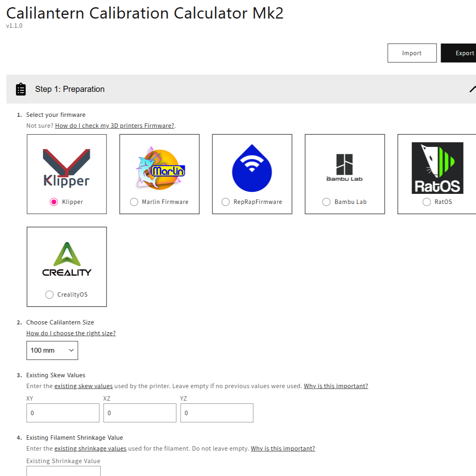The height and width of the screenshot is (476, 476).
Task: Focus the YZ skew input field
Action: [x=217, y=413]
